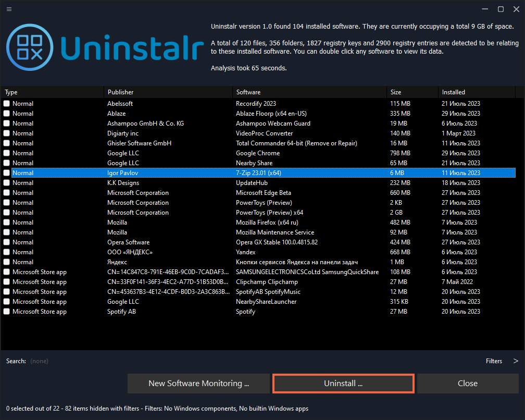Tick SpotifyAB SpotifyMusic checkbox
Image resolution: width=525 pixels, height=420 pixels.
(x=6, y=292)
